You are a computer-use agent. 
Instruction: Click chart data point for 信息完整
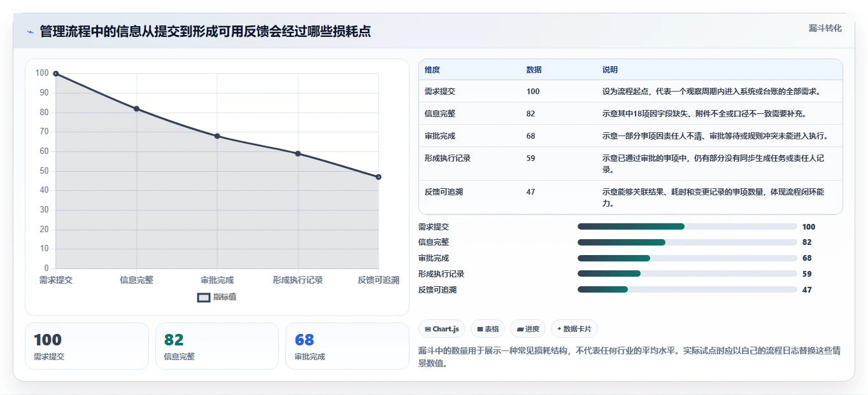[x=137, y=109]
